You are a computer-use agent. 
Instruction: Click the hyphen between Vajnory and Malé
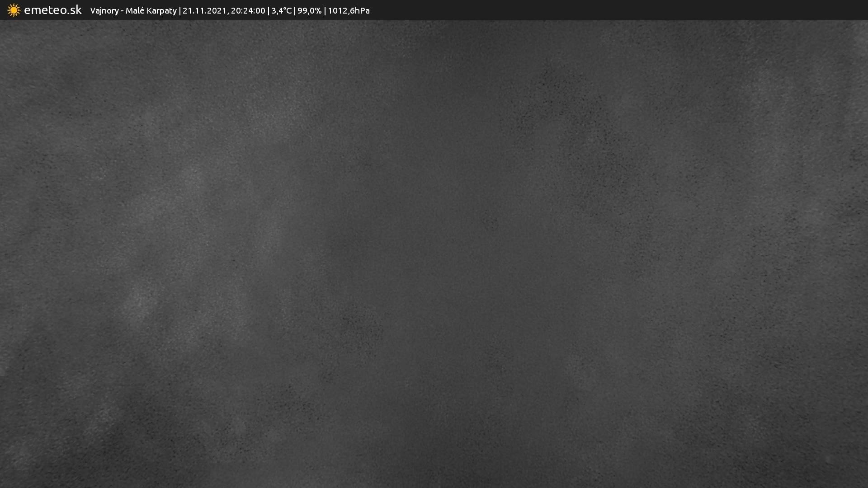[x=122, y=11]
